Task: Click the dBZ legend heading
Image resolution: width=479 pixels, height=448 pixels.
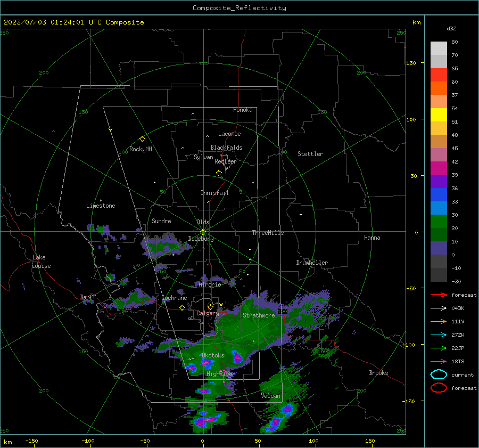Action: 451,28
